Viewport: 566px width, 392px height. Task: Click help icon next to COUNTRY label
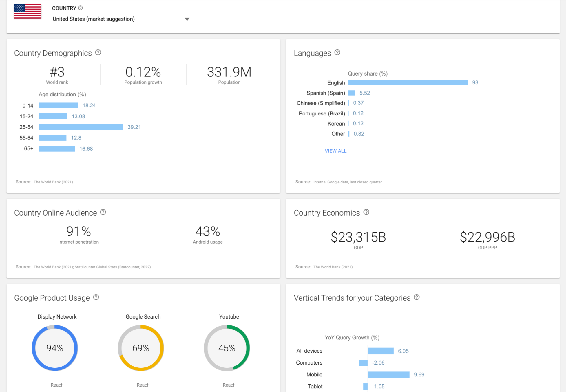tap(81, 8)
